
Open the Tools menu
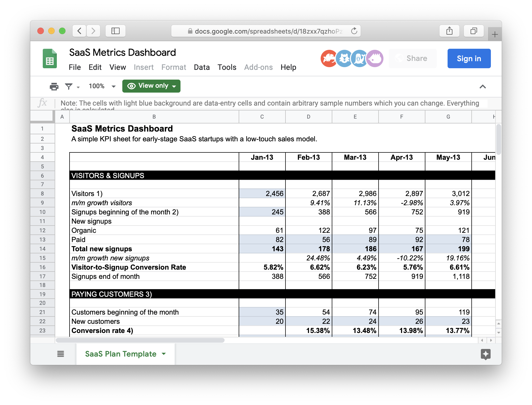pyautogui.click(x=227, y=67)
